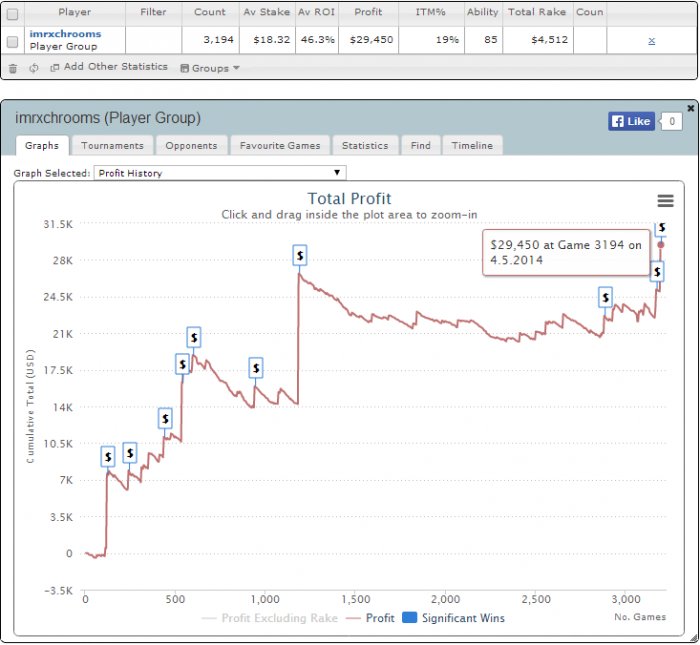Click the trash delete icon

13,68
